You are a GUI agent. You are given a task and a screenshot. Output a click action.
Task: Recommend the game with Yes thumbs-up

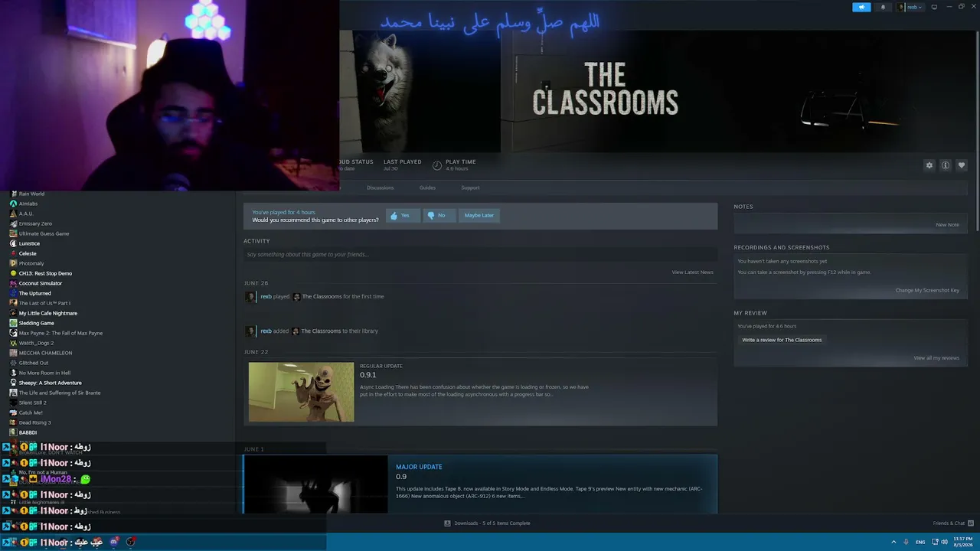(x=403, y=216)
